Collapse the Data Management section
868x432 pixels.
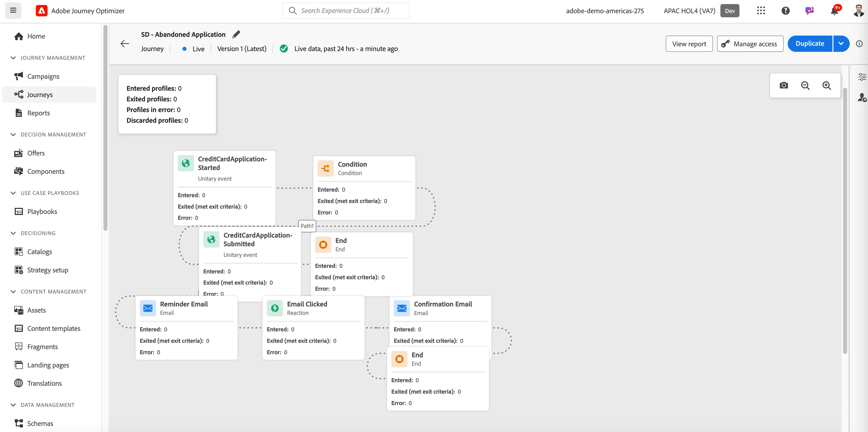pyautogui.click(x=13, y=405)
